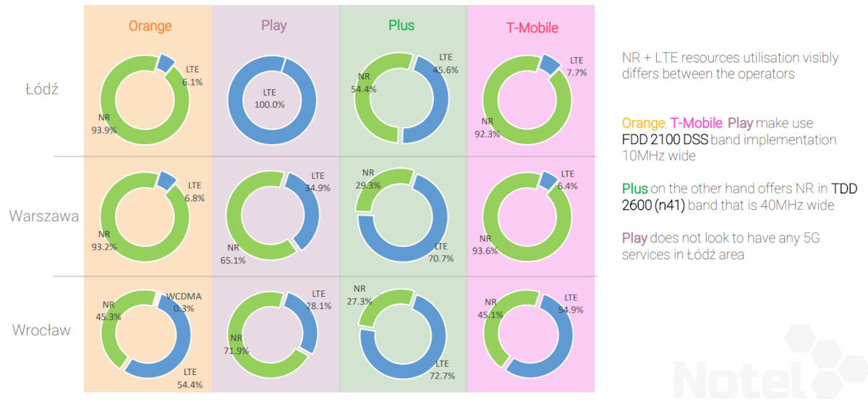Click T-Mobile Wrocław LTE 54.9% label
The image size is (868, 404).
tap(570, 303)
